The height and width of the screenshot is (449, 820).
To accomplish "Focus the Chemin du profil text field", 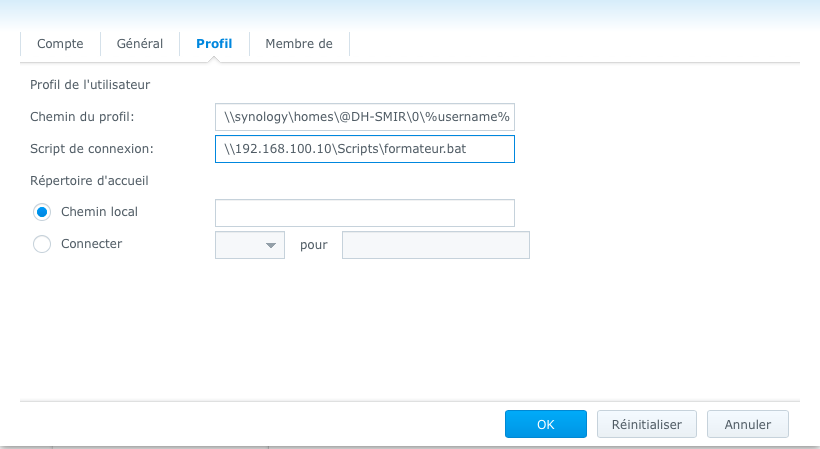I will [364, 117].
